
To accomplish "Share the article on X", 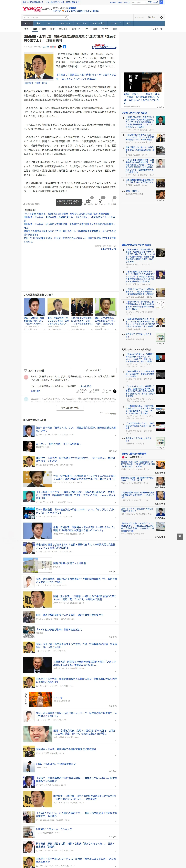I will tap(60, 47).
